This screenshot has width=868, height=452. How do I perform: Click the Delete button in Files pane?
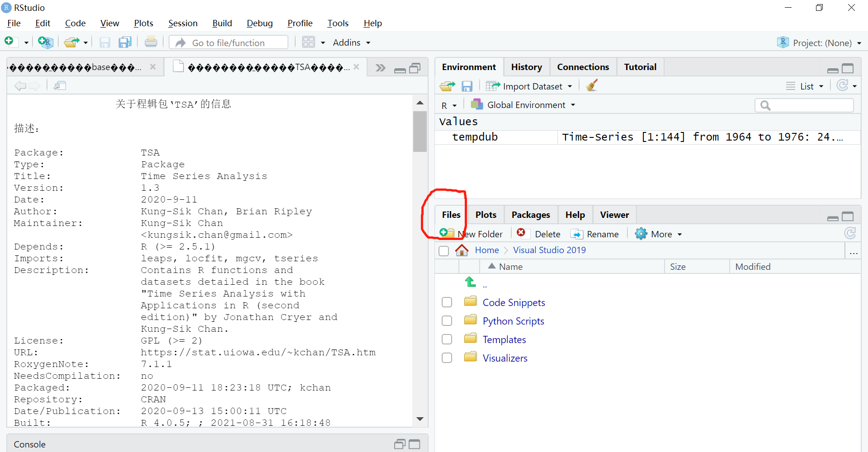[539, 234]
